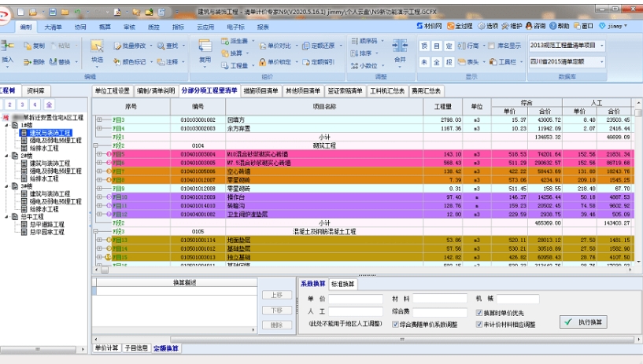Image resolution: width=643 pixels, height=364 pixels.
Task: Toggle the 定 display filter button
Action: coord(449,46)
